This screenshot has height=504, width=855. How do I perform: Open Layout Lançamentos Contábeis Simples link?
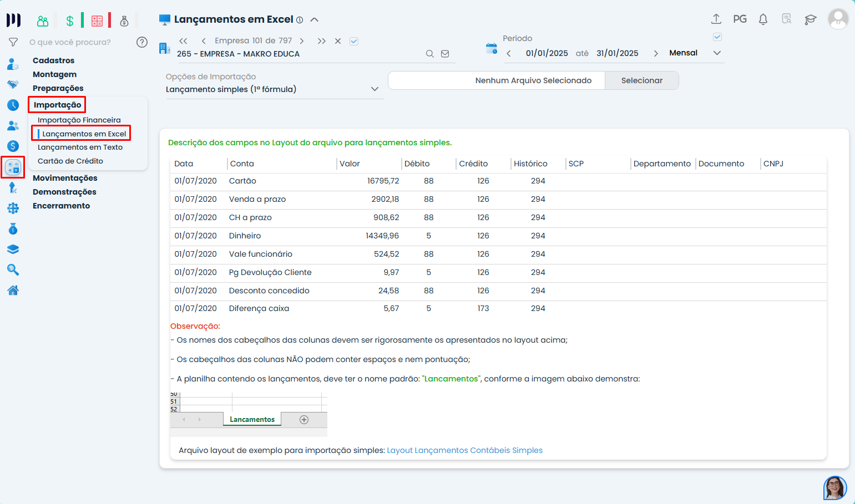pyautogui.click(x=464, y=450)
